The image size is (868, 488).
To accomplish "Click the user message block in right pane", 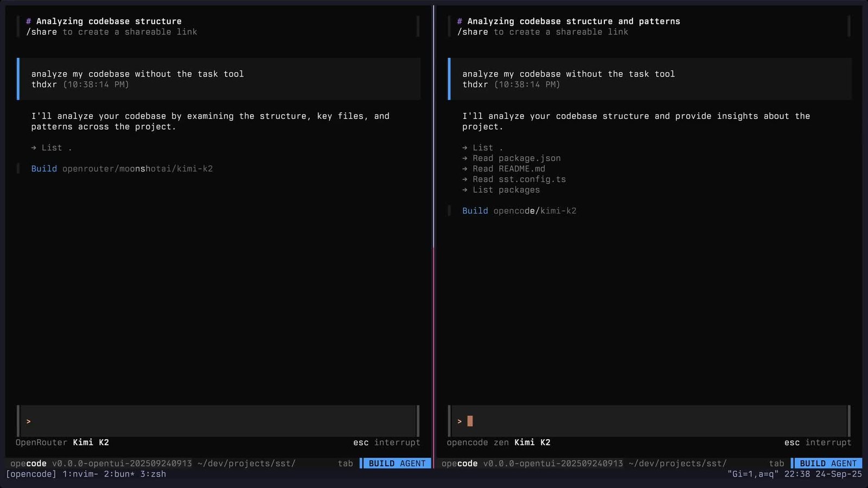I will [x=649, y=79].
